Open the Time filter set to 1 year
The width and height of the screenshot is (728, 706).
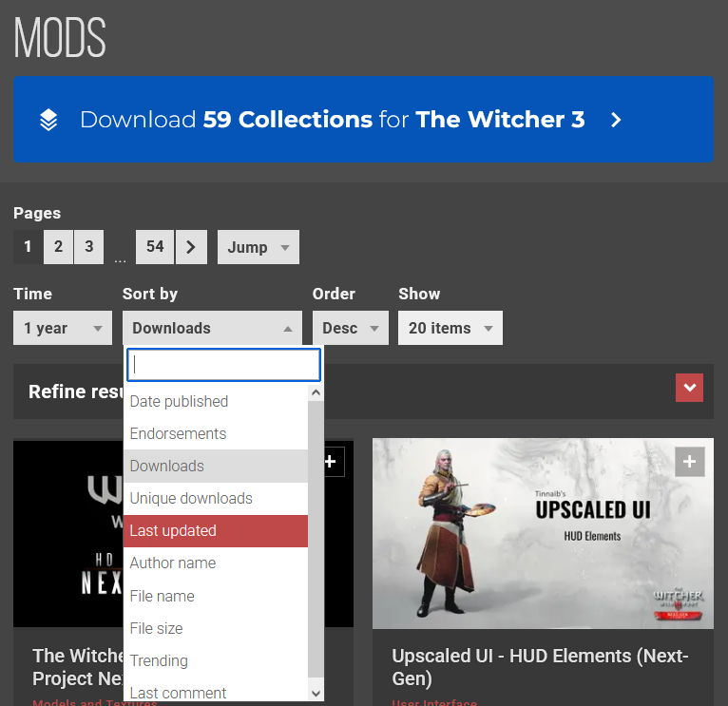[x=63, y=328]
